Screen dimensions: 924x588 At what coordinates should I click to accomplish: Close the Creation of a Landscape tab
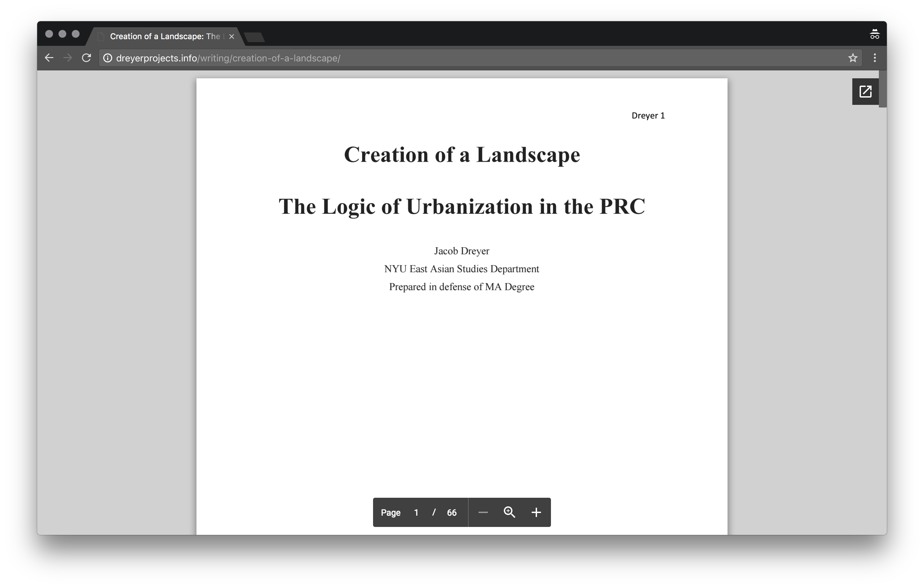[231, 37]
